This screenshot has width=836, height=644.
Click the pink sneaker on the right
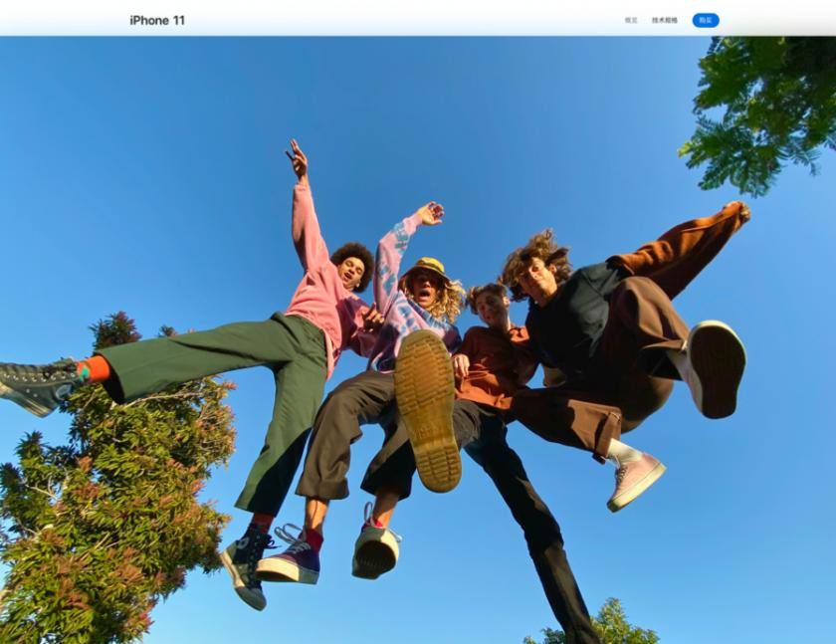pyautogui.click(x=635, y=481)
